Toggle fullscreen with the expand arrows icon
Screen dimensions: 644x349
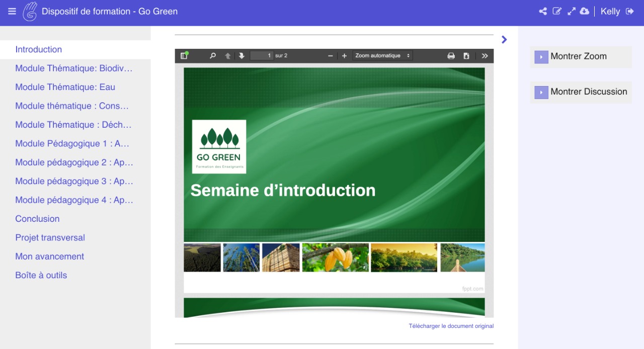(x=571, y=11)
